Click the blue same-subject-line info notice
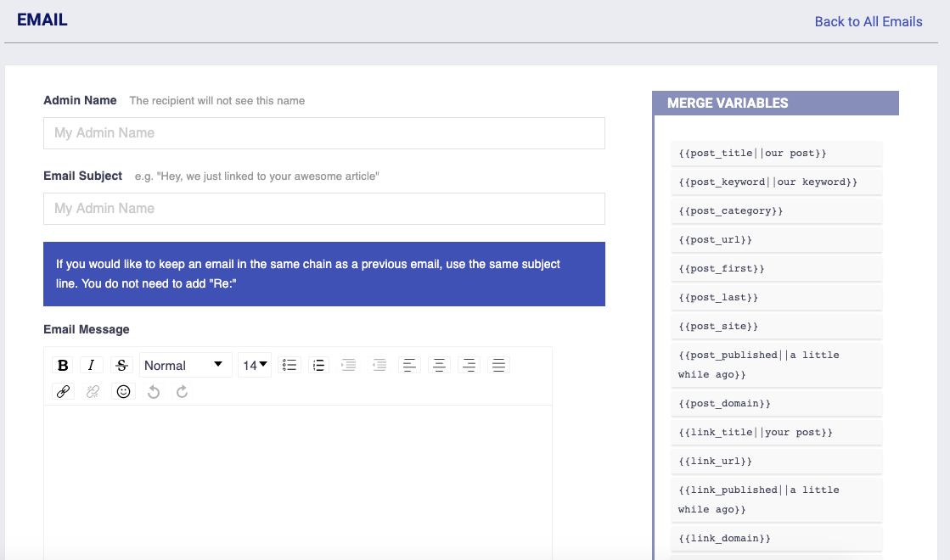 pos(324,274)
